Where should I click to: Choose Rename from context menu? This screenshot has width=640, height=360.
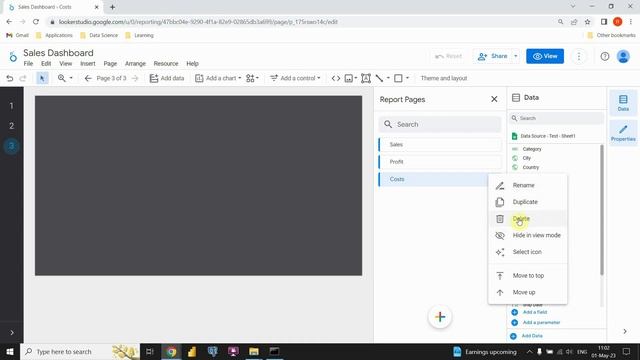(527, 185)
